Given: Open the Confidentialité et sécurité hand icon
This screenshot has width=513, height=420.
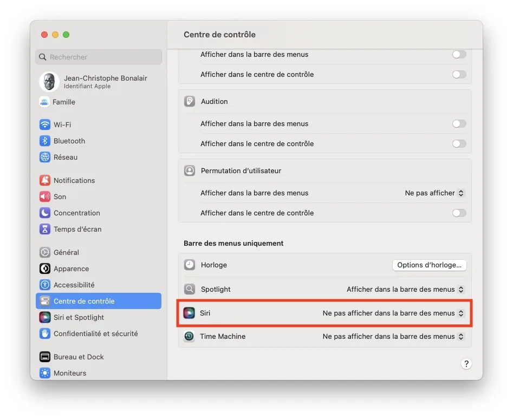Looking at the screenshot, I should [45, 333].
